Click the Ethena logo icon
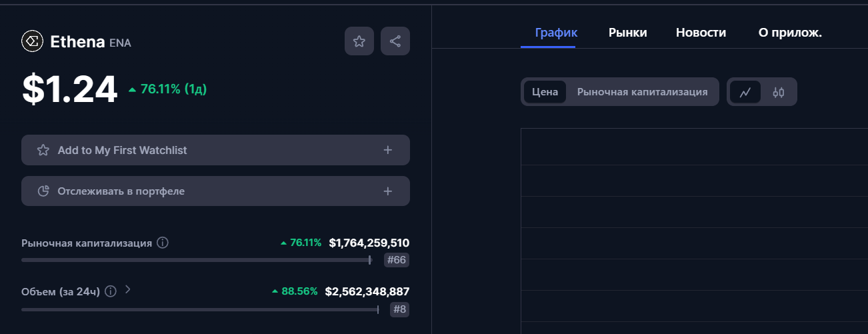Image resolution: width=868 pixels, height=334 pixels. (32, 41)
